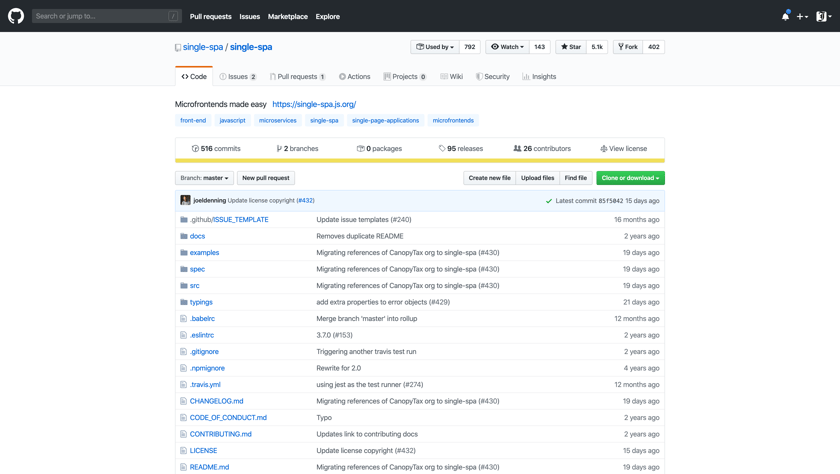The width and height of the screenshot is (840, 474).
Task: Click the single-spa organization link
Action: (203, 47)
